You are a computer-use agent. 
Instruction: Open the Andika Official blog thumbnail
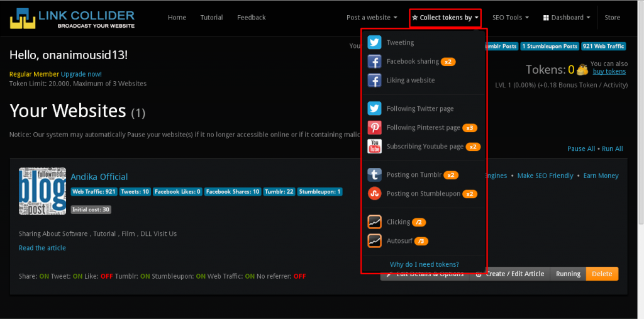click(x=42, y=191)
